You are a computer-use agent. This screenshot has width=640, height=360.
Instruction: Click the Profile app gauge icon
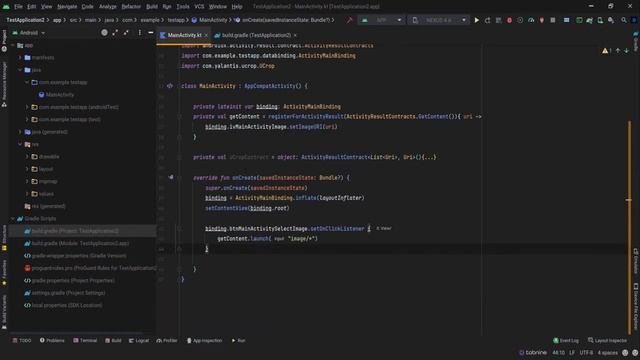pos(531,20)
